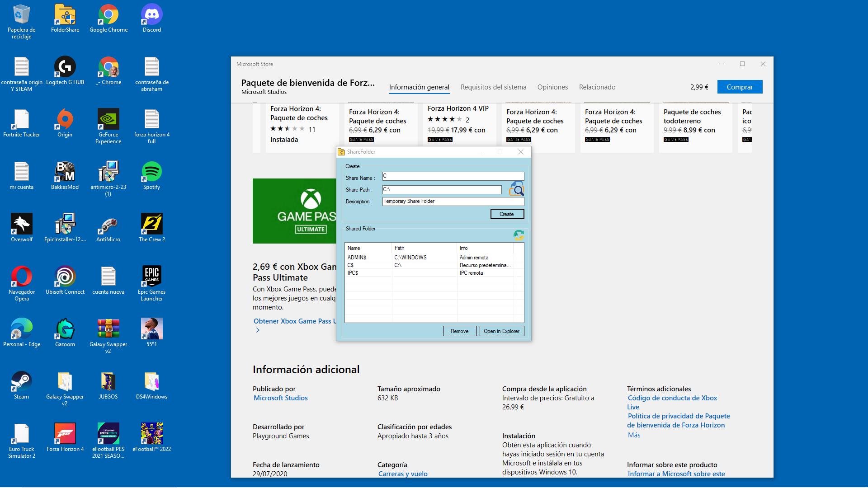Open the Steam desktop icon

tap(21, 382)
